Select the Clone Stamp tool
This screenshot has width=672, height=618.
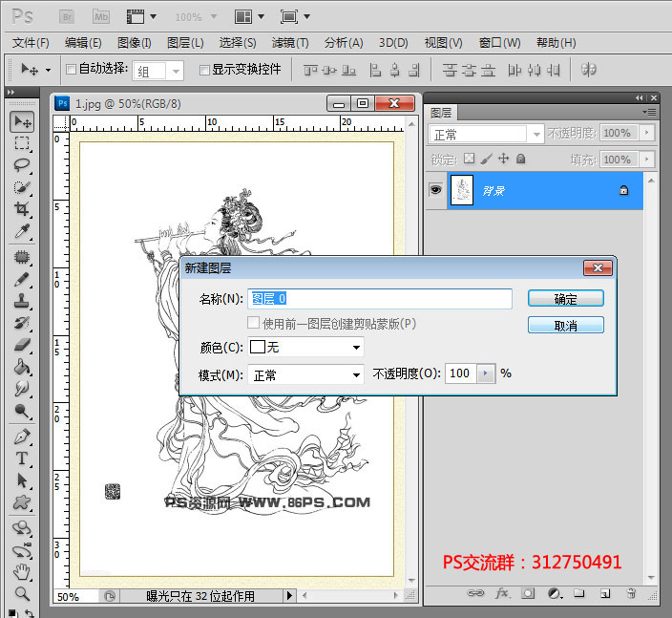click(22, 301)
